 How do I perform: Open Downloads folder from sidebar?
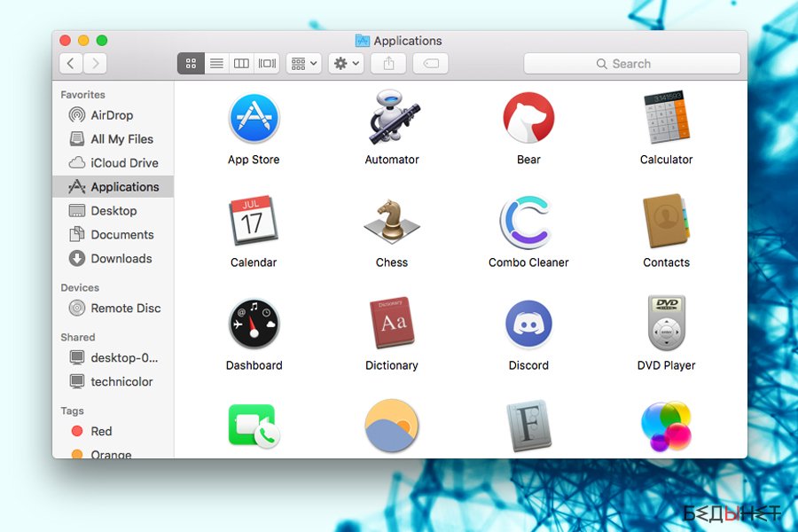(113, 259)
